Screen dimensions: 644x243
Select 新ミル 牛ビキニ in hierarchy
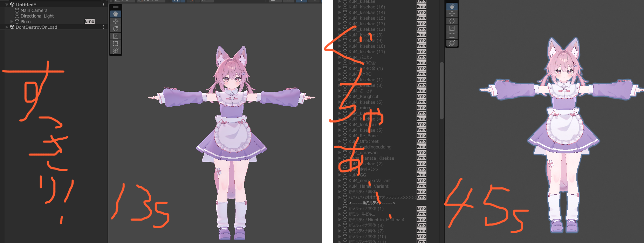click(362, 214)
